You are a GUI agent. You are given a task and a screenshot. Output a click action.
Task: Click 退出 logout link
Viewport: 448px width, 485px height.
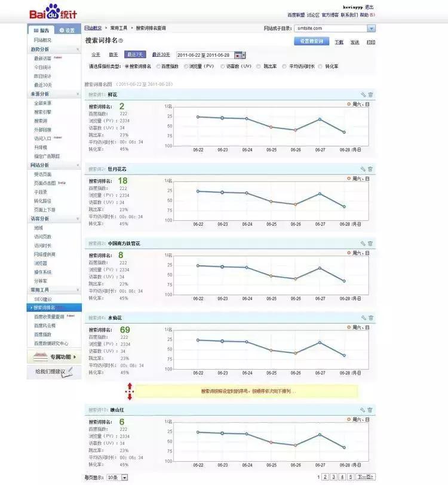click(x=369, y=7)
